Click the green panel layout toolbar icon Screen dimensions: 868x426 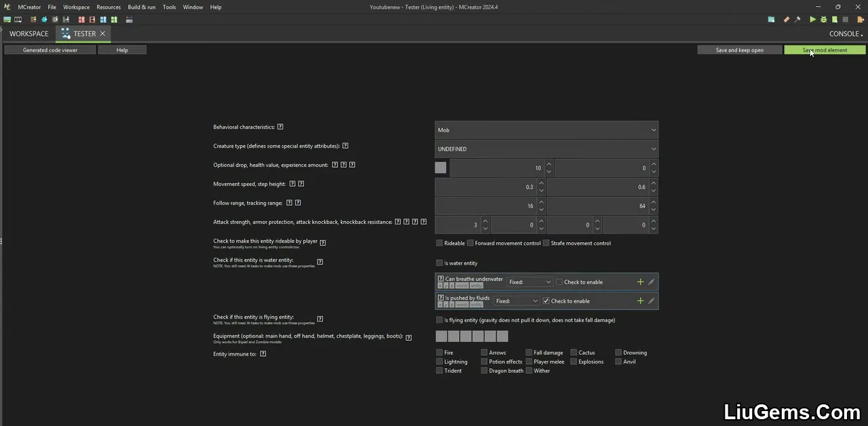click(x=114, y=20)
